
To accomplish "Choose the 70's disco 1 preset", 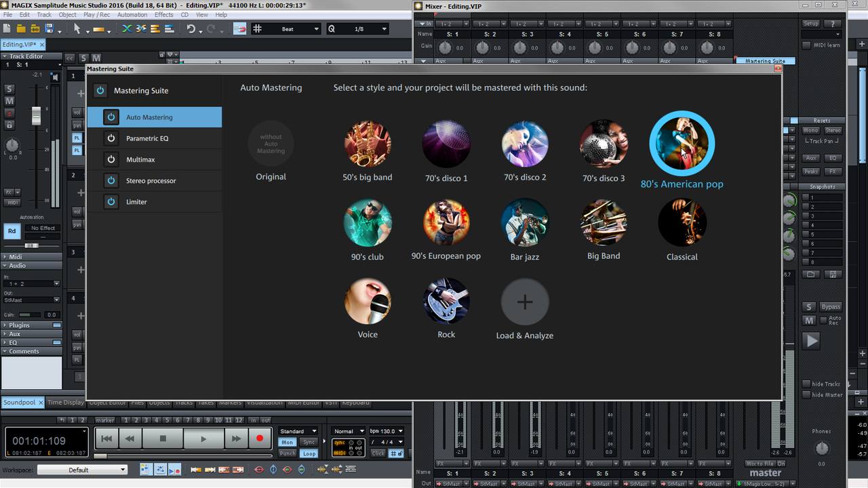I will pyautogui.click(x=446, y=144).
